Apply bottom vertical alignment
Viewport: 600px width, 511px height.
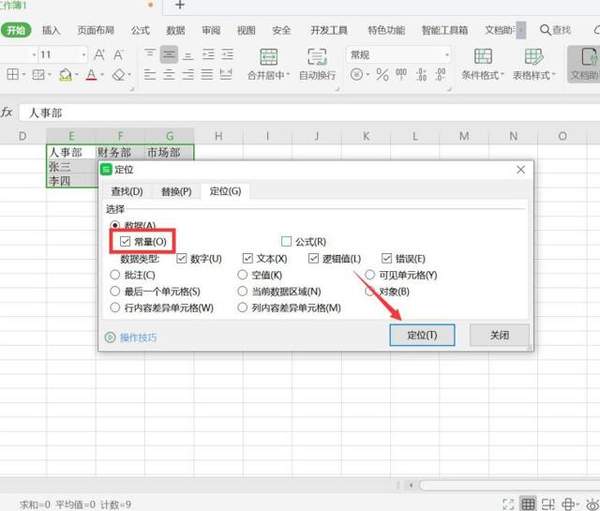coord(188,54)
